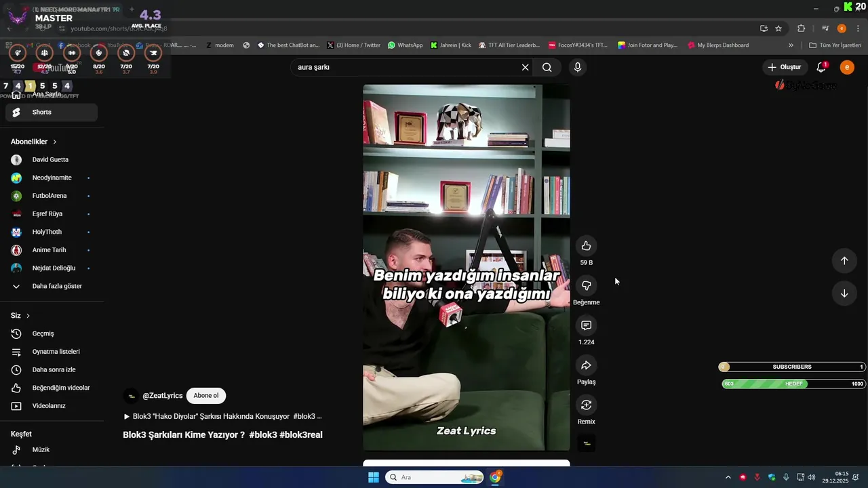Open the orange account avatar menu
The width and height of the screenshot is (868, 488).
[847, 67]
